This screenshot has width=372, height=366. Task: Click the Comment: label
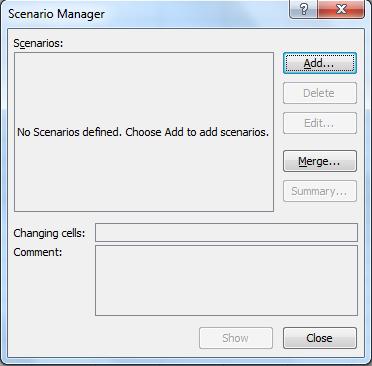tap(38, 252)
